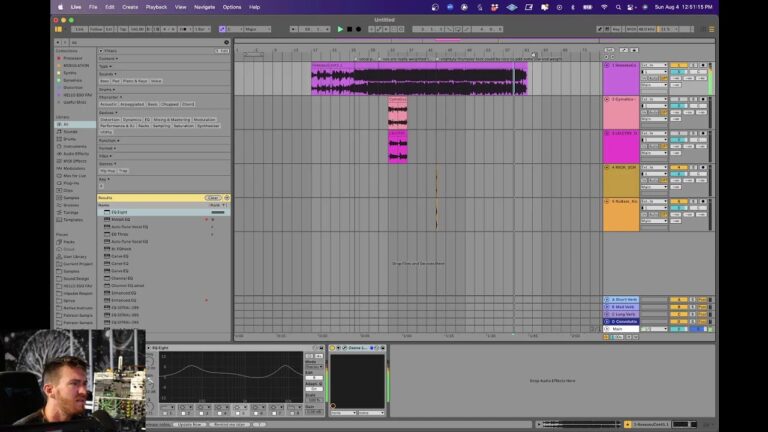Click the Record button in transport
Image resolution: width=768 pixels, height=432 pixels.
(x=359, y=29)
